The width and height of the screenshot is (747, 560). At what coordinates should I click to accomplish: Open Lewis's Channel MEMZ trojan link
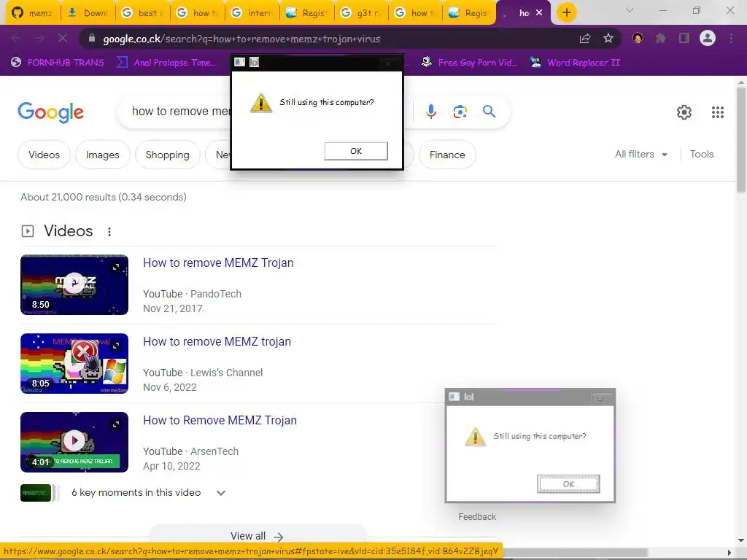(x=217, y=341)
